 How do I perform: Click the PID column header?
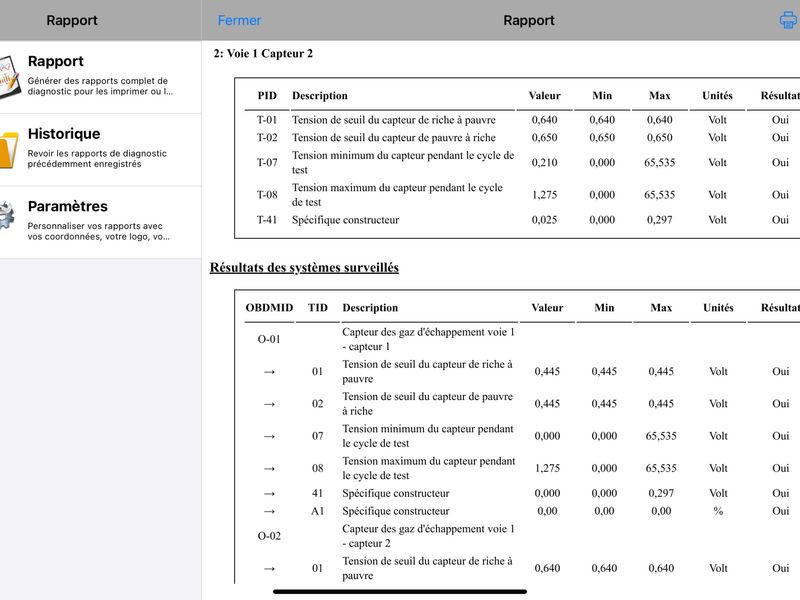pos(267,95)
